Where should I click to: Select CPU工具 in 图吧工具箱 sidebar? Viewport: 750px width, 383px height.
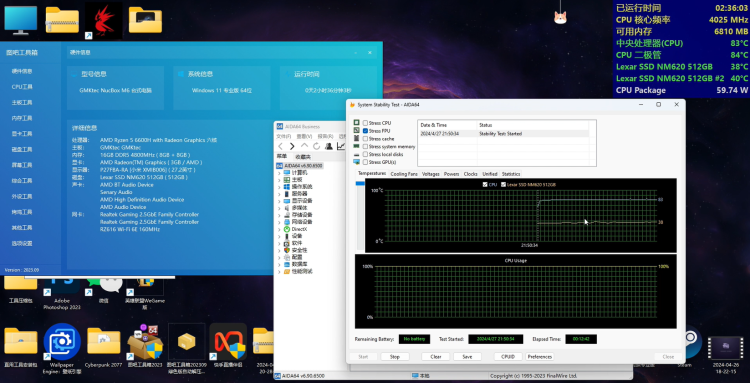click(22, 87)
